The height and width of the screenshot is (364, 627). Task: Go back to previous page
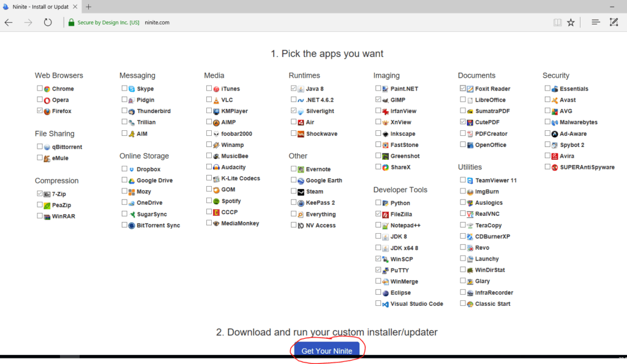pos(9,23)
